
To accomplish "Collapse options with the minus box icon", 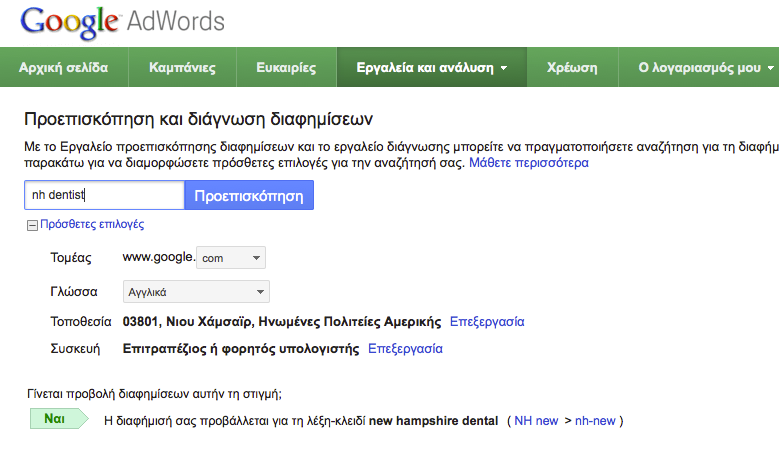I will (x=32, y=226).
